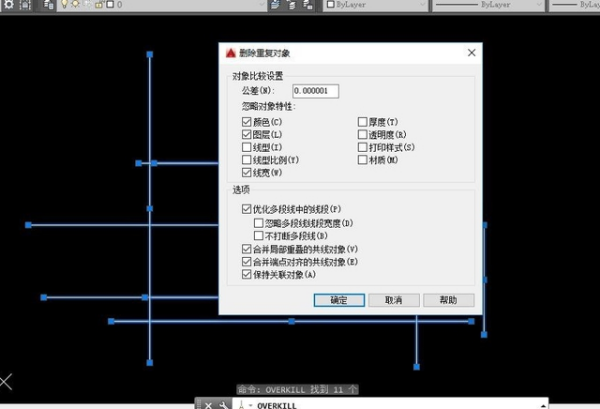Toggle the layer freeze sun icon
The height and width of the screenshot is (409, 600).
tap(75, 5)
